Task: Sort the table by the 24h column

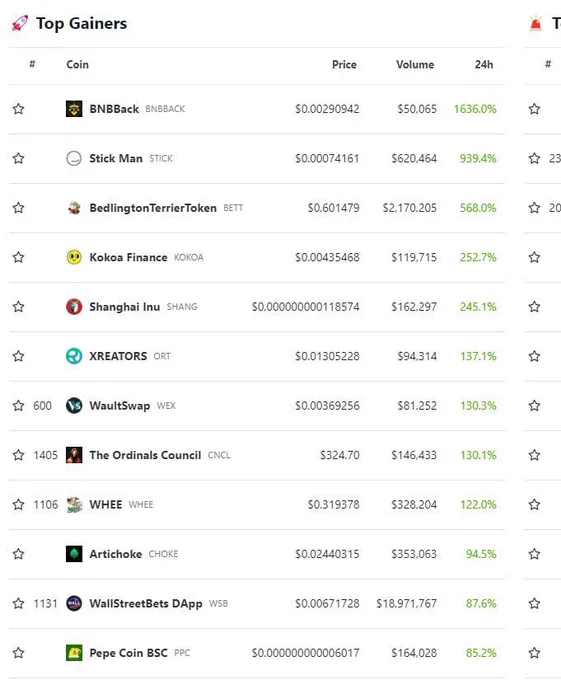Action: (484, 65)
